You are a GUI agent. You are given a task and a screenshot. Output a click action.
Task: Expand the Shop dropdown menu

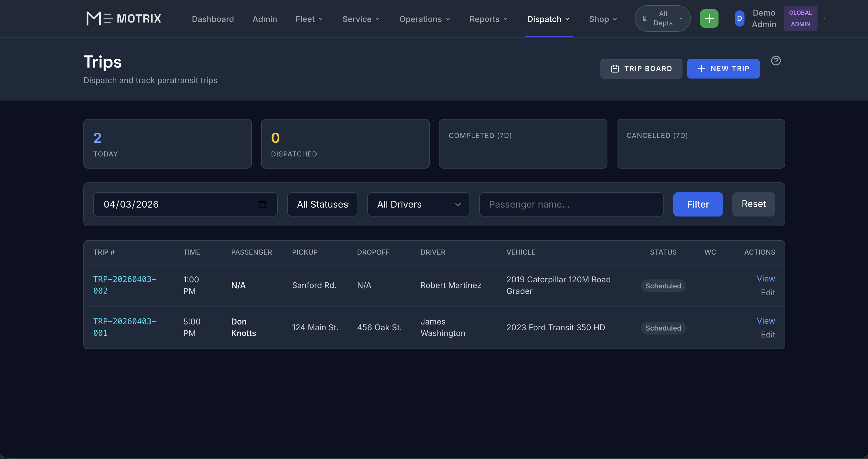tap(603, 19)
